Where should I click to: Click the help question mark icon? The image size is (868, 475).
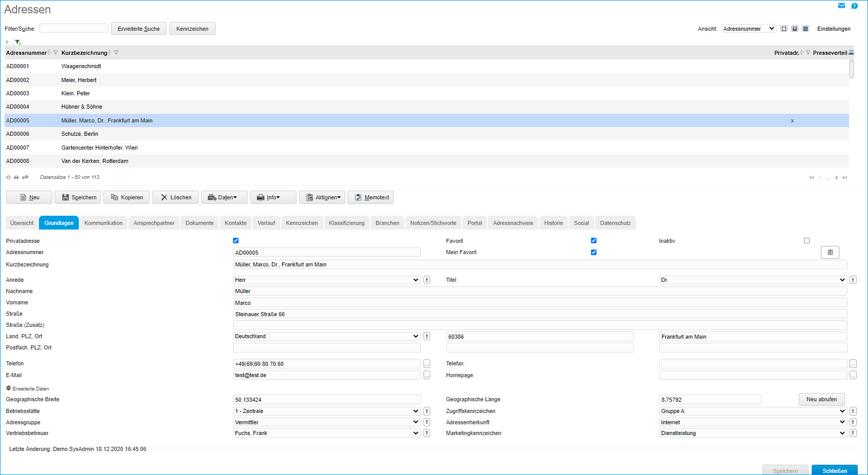pos(854,6)
